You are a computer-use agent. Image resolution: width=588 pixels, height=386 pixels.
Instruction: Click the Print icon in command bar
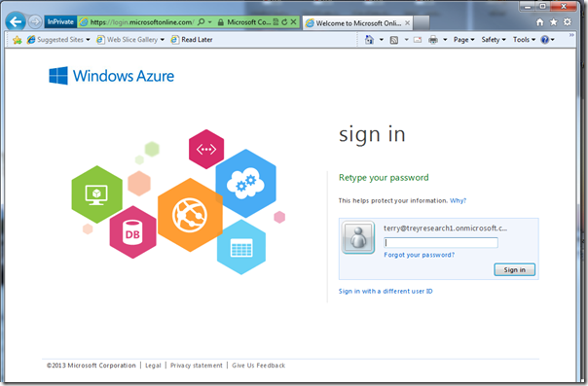[433, 40]
